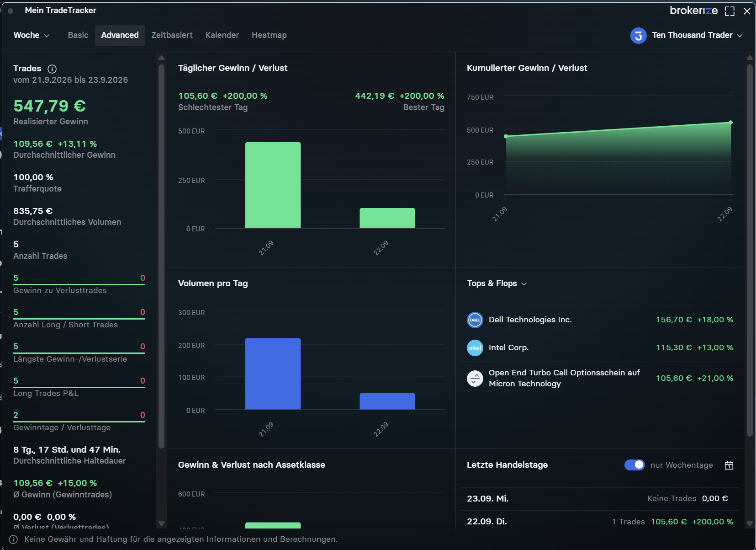Open the Intel Corp. entry
756x550 pixels.
pos(600,348)
